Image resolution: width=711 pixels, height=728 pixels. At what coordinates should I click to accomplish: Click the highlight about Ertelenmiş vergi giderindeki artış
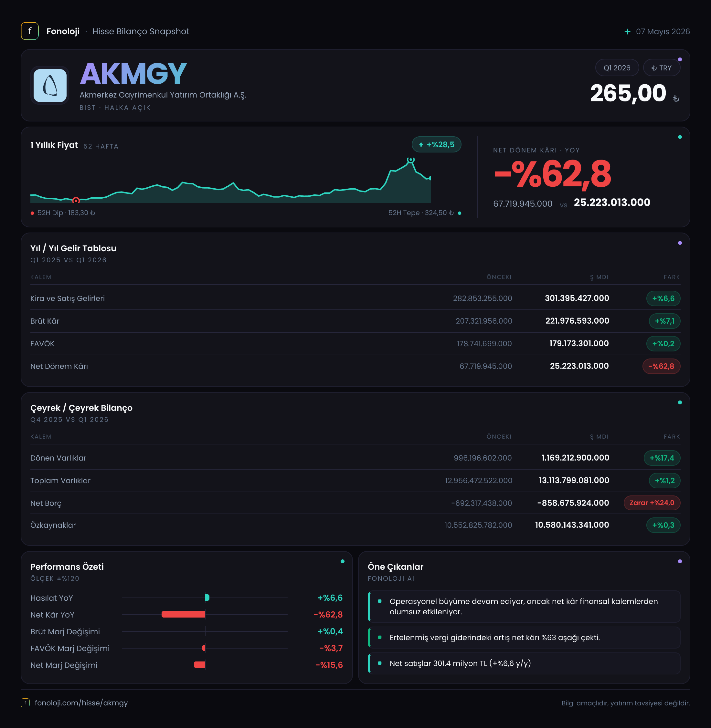(524, 638)
